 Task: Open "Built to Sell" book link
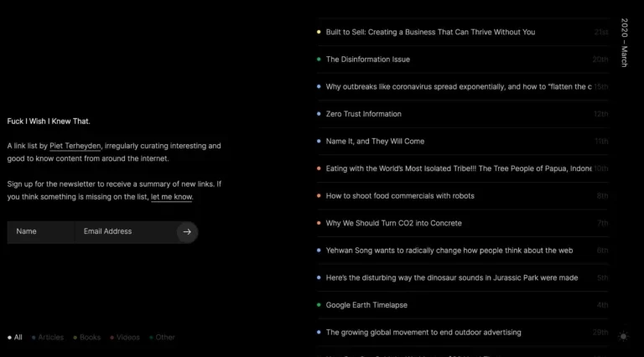point(430,32)
